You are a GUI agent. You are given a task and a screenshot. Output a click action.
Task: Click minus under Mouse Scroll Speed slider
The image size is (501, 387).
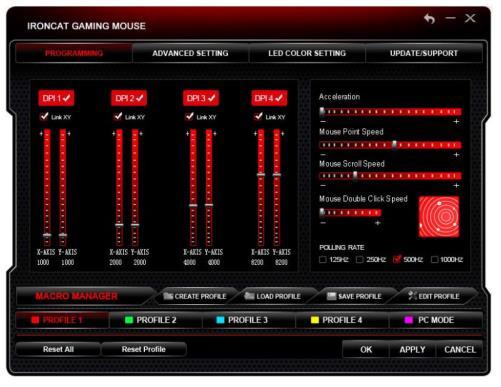click(x=323, y=185)
